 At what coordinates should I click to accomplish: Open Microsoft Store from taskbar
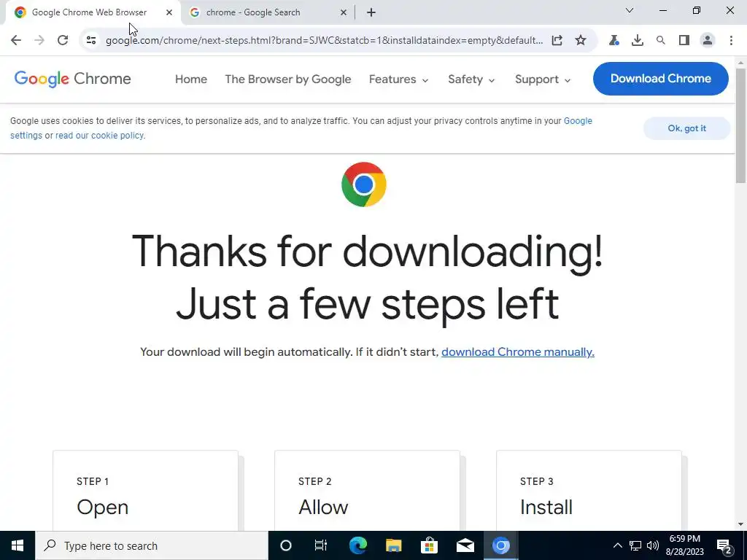pyautogui.click(x=429, y=545)
